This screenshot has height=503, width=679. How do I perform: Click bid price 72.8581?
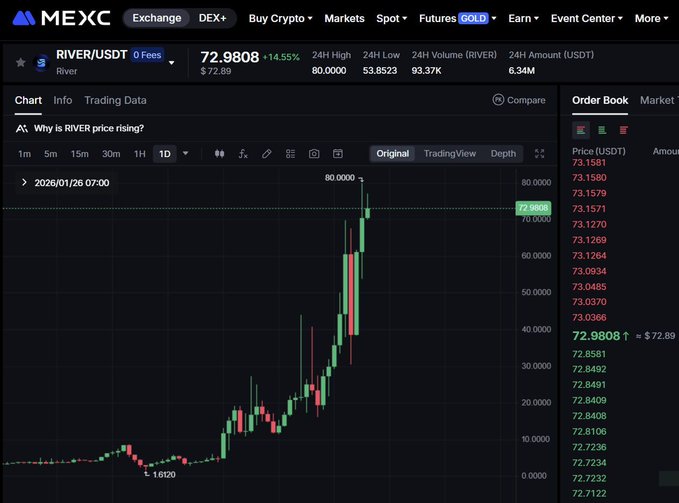click(x=589, y=354)
